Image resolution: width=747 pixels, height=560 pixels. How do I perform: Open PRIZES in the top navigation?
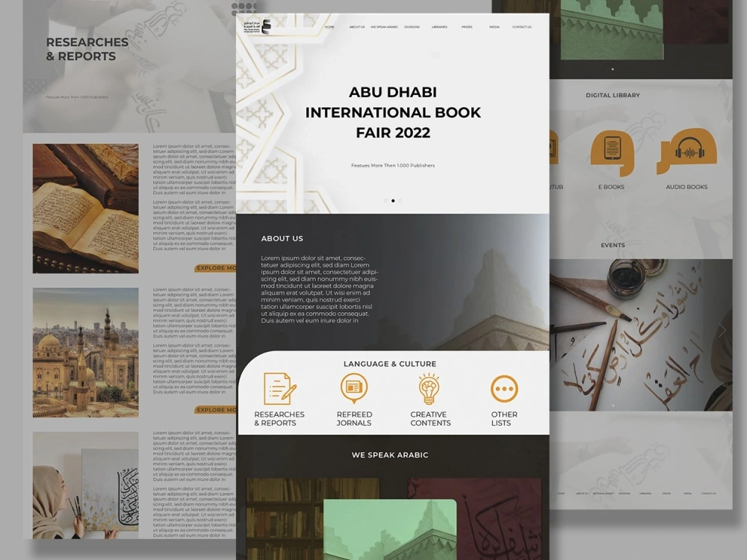[x=467, y=27]
